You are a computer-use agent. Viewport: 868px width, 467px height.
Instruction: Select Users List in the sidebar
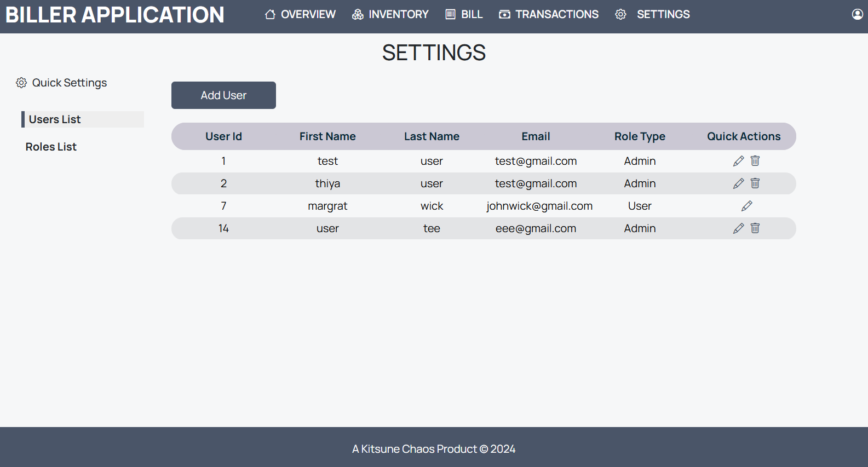pos(55,119)
